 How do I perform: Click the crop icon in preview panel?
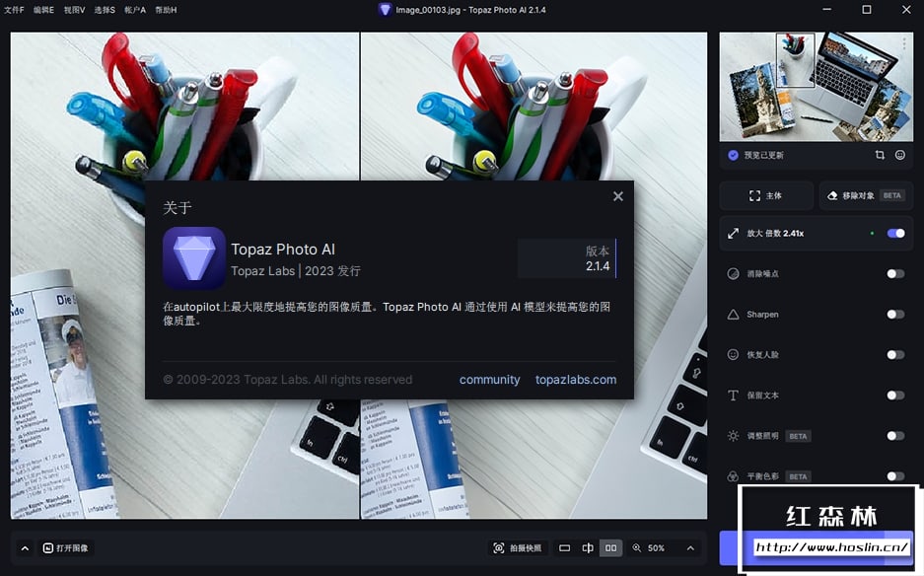click(880, 155)
